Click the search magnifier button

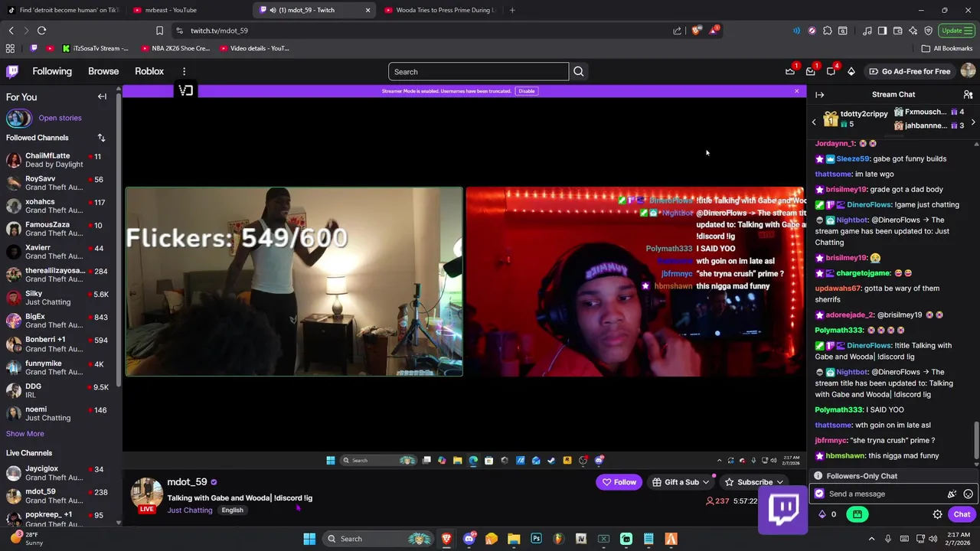click(x=579, y=72)
